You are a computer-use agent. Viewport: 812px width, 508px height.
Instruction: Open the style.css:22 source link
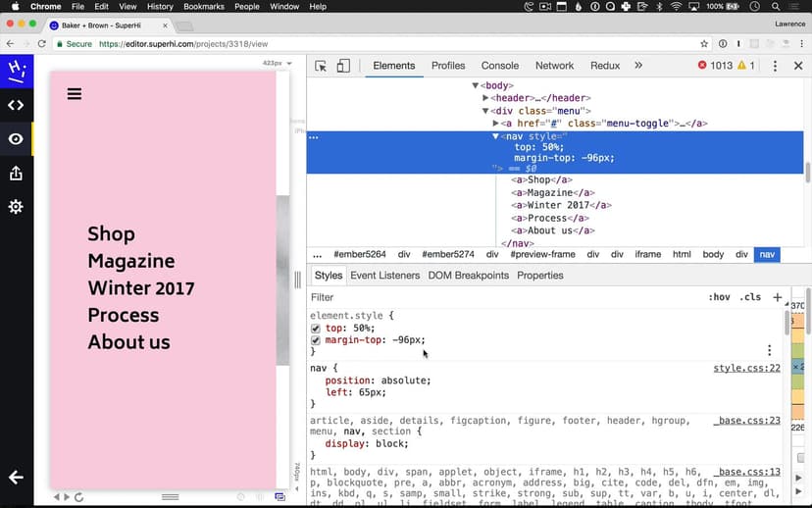coord(746,368)
